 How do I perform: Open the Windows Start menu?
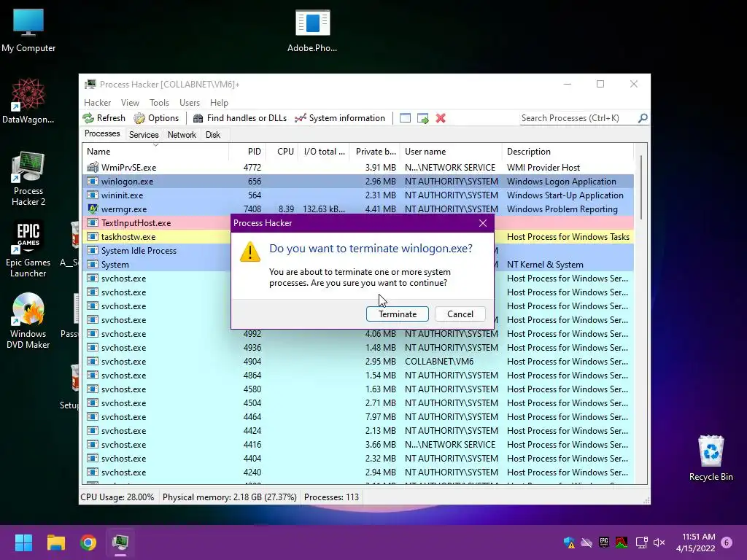pyautogui.click(x=23, y=542)
